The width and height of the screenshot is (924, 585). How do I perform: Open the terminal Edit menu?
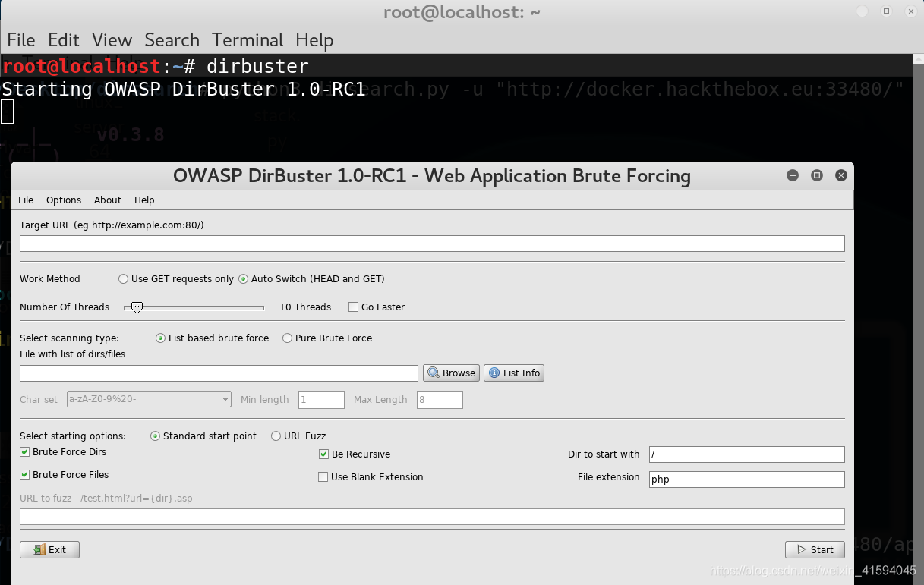[64, 40]
